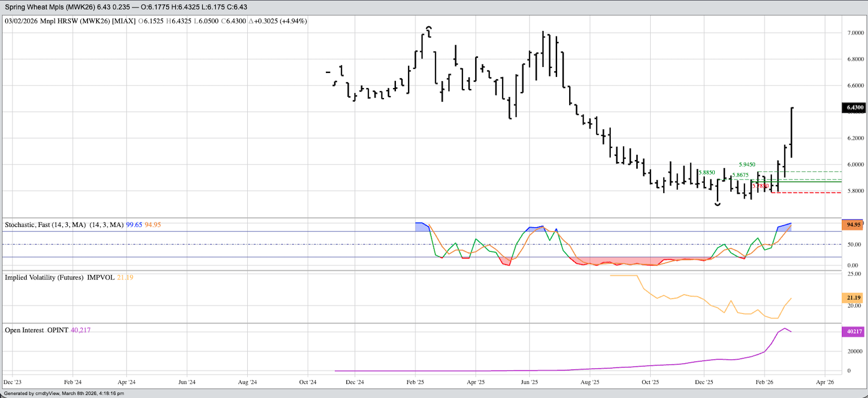
Task: Click the most recent tall price bar
Action: click(x=791, y=132)
